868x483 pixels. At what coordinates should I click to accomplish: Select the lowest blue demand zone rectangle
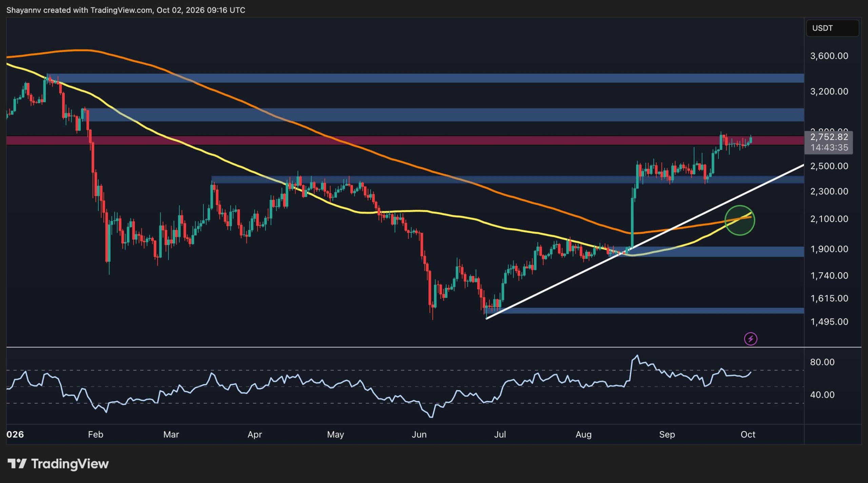[x=645, y=310]
